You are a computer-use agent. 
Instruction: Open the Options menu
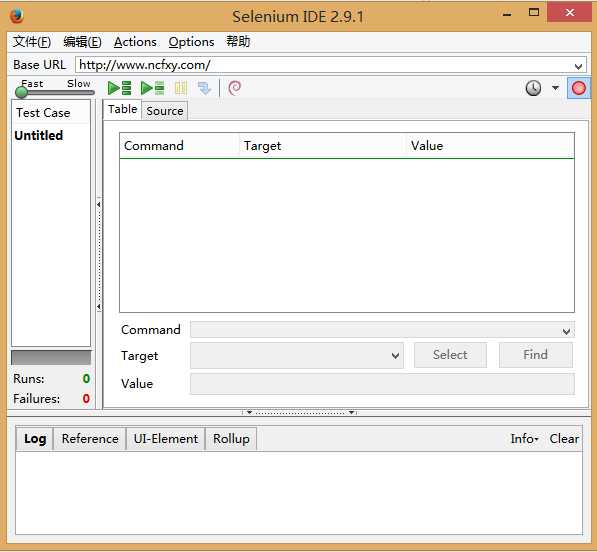[191, 41]
